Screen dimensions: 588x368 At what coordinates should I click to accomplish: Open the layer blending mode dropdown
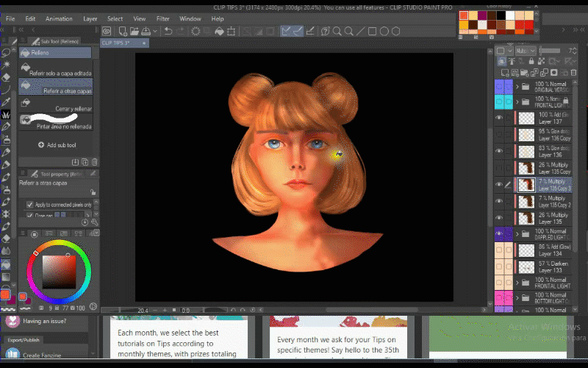point(526,51)
